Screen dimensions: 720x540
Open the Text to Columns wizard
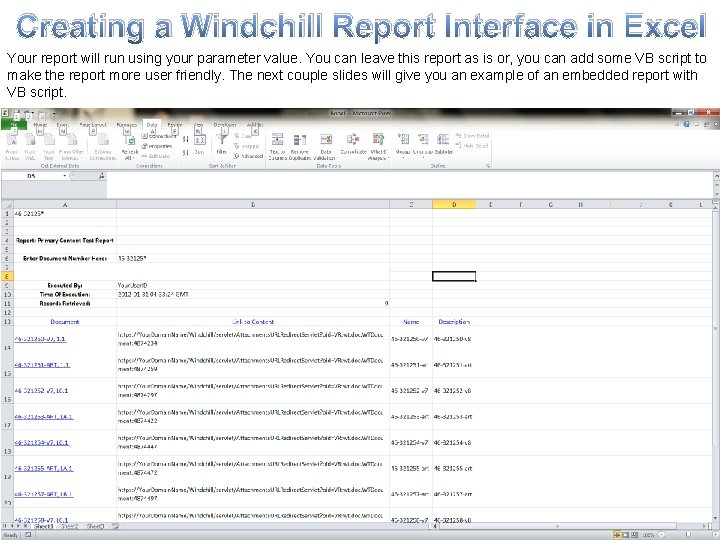tap(277, 147)
